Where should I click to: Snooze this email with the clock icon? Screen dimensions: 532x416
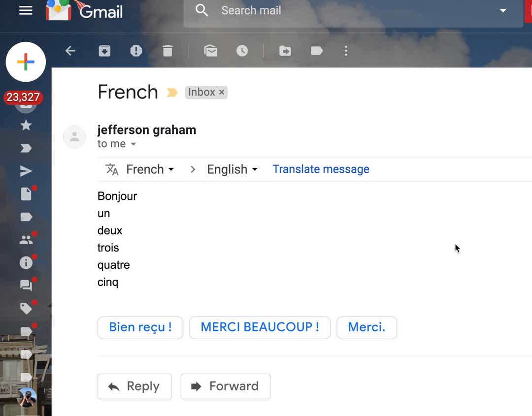point(242,51)
